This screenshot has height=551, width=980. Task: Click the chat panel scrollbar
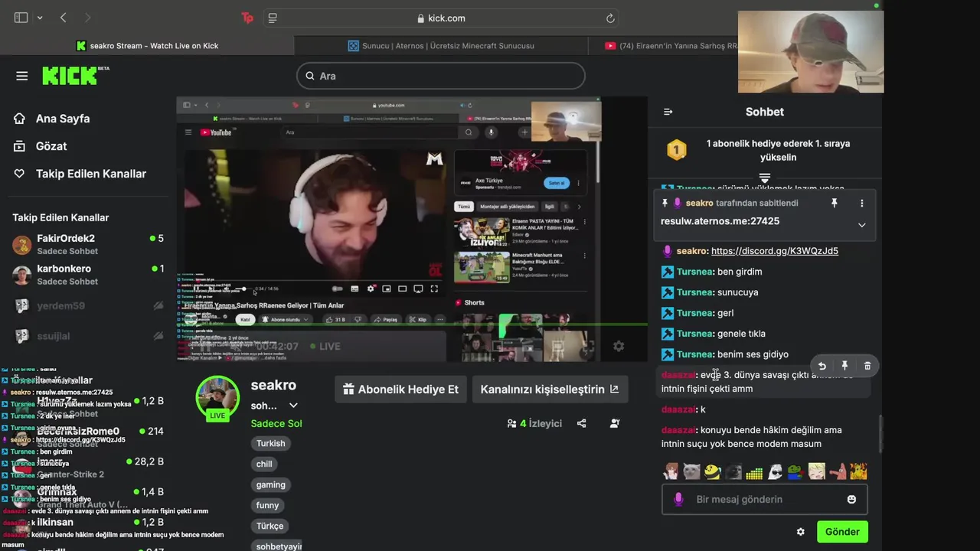(x=879, y=433)
